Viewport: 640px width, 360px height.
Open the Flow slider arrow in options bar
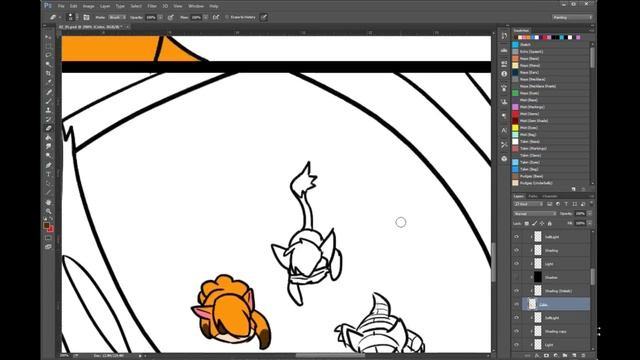tap(206, 18)
